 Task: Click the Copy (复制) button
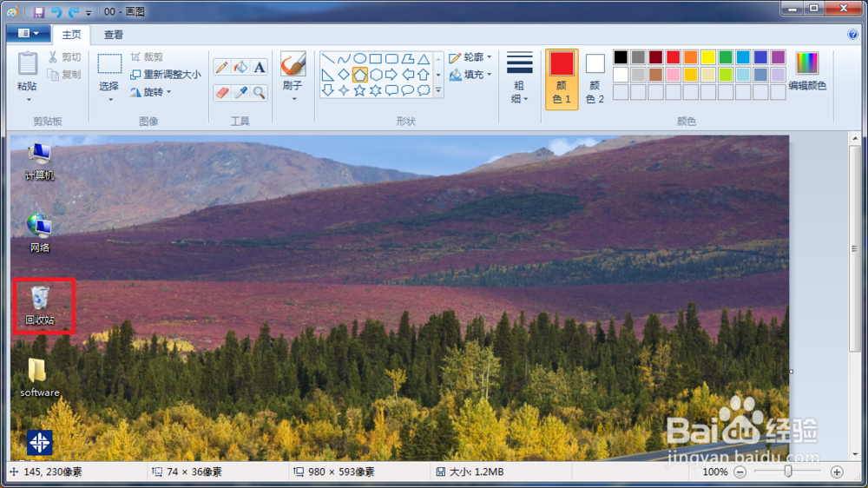click(65, 74)
